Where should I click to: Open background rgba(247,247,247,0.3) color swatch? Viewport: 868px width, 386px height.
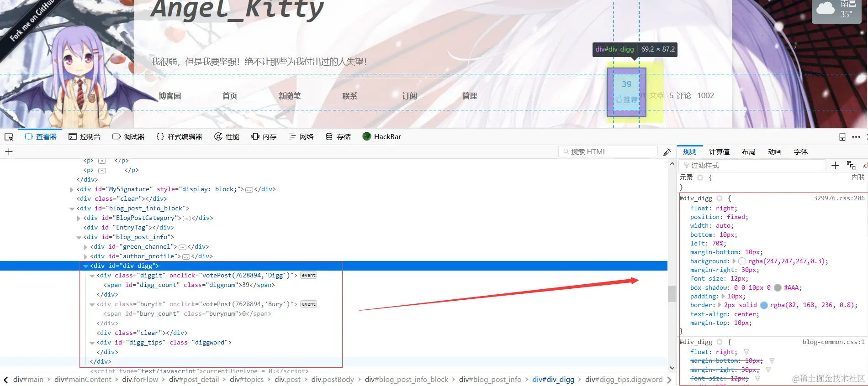[742, 261]
